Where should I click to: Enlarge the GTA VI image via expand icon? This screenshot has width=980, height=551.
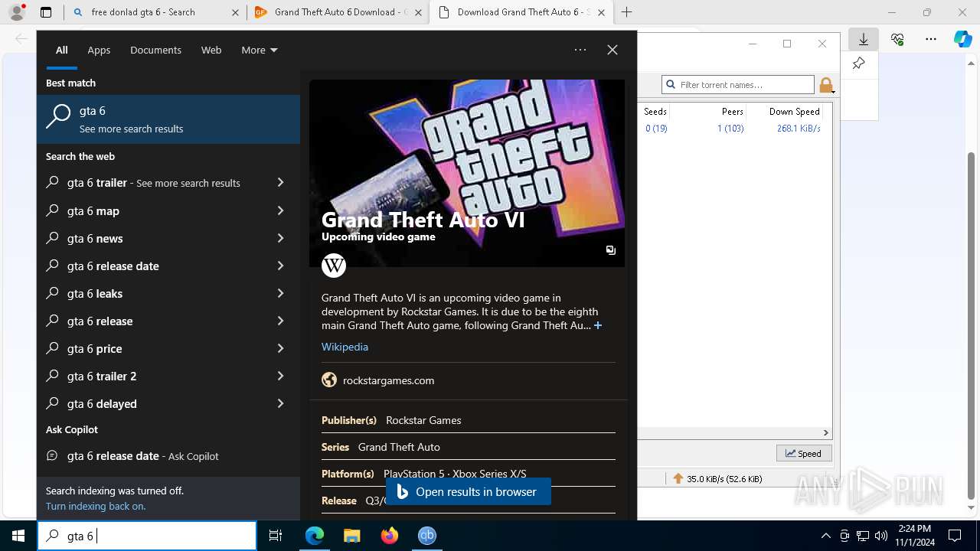(611, 250)
